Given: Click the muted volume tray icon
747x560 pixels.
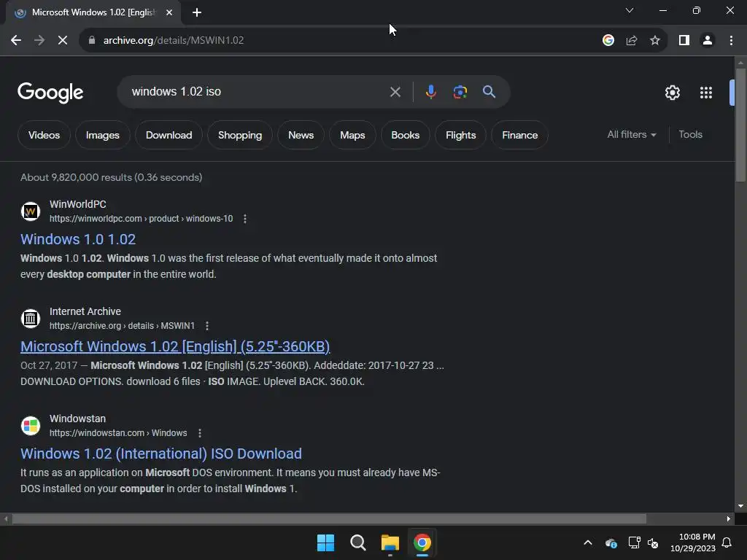Looking at the screenshot, I should tap(653, 542).
